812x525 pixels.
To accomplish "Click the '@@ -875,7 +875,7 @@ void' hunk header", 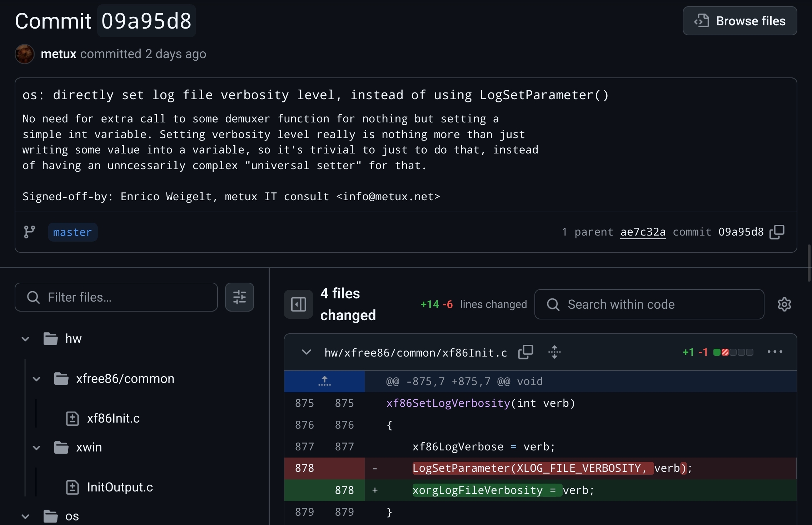I will [x=464, y=382].
